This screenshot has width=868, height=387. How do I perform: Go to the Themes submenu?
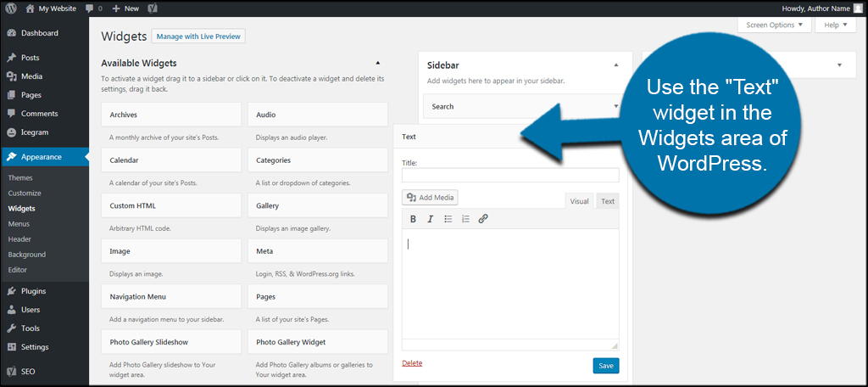(20, 178)
